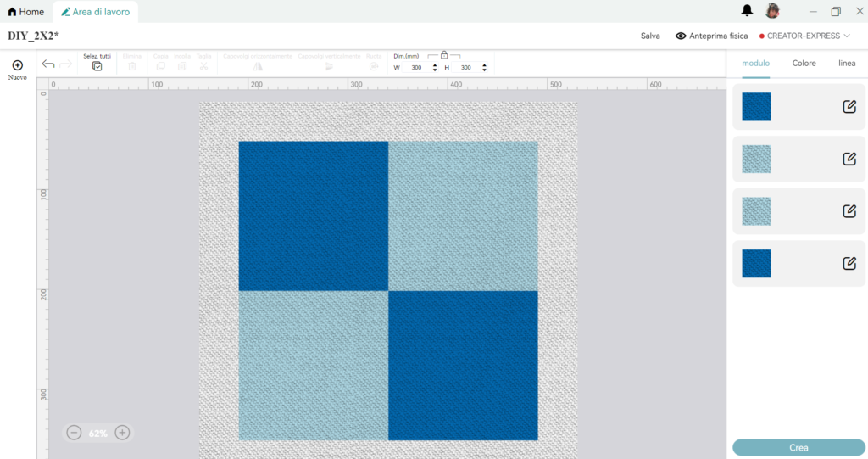Decrease the height H stepper value
868x459 pixels.
(x=484, y=70)
